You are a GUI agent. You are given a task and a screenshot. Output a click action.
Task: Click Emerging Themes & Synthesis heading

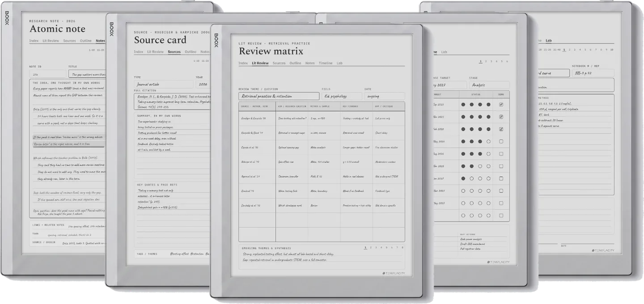(266, 248)
